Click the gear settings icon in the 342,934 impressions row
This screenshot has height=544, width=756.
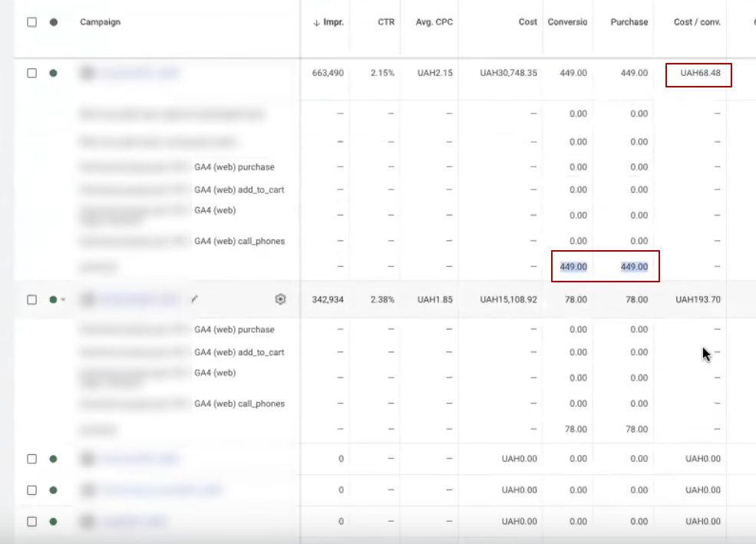click(x=280, y=299)
